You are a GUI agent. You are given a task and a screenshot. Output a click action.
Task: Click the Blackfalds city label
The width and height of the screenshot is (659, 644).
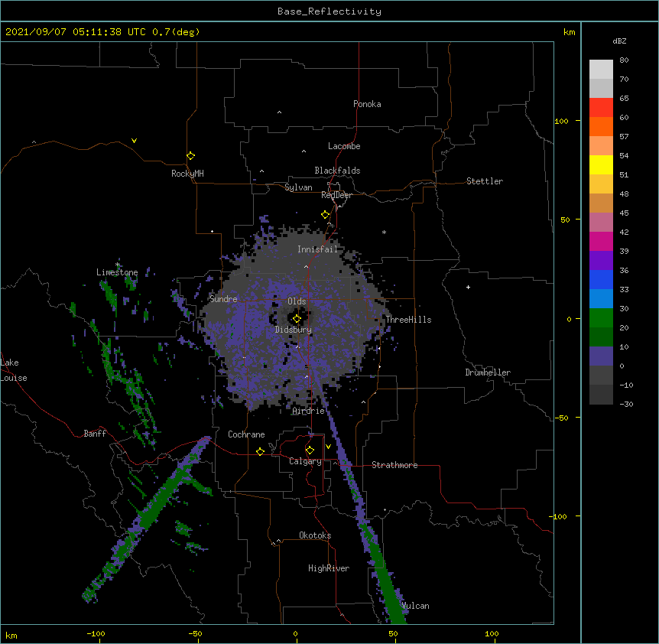(x=337, y=171)
